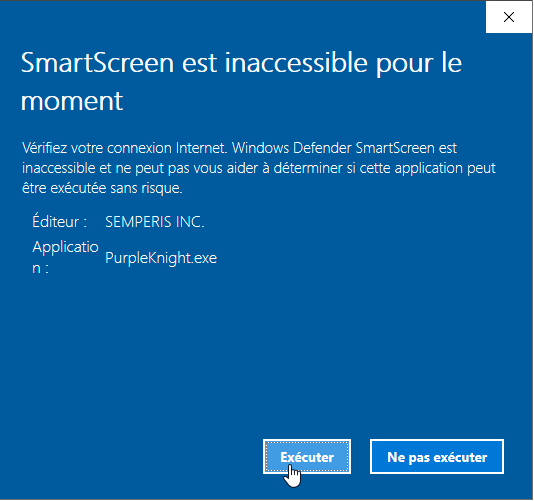This screenshot has height=501, width=534.
Task: Close the SmartScreen dialog with X
Action: [x=508, y=17]
